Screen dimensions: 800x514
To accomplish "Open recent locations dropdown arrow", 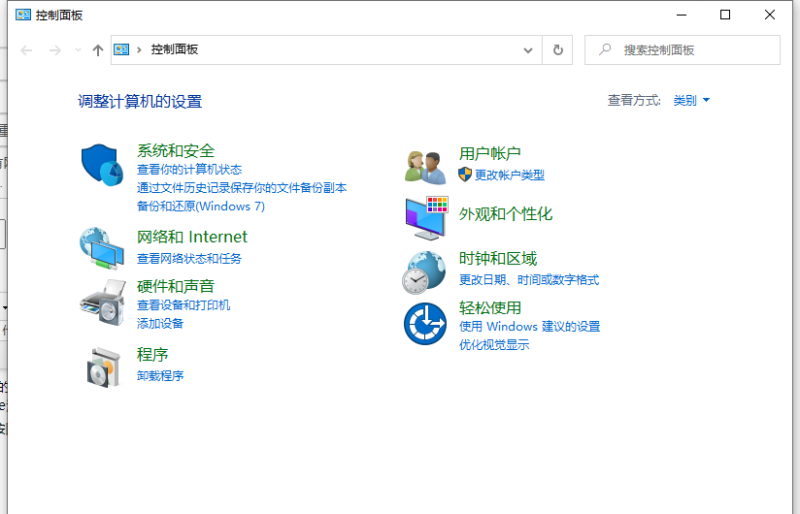I will pyautogui.click(x=78, y=50).
